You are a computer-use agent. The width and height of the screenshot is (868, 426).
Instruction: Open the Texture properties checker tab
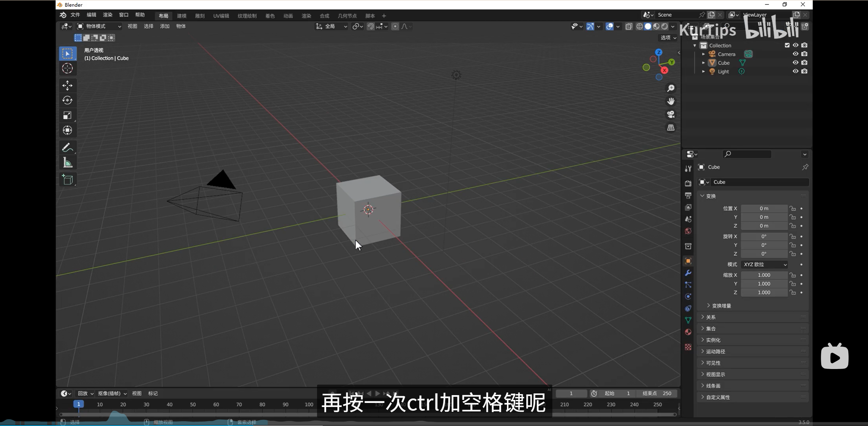(x=688, y=347)
